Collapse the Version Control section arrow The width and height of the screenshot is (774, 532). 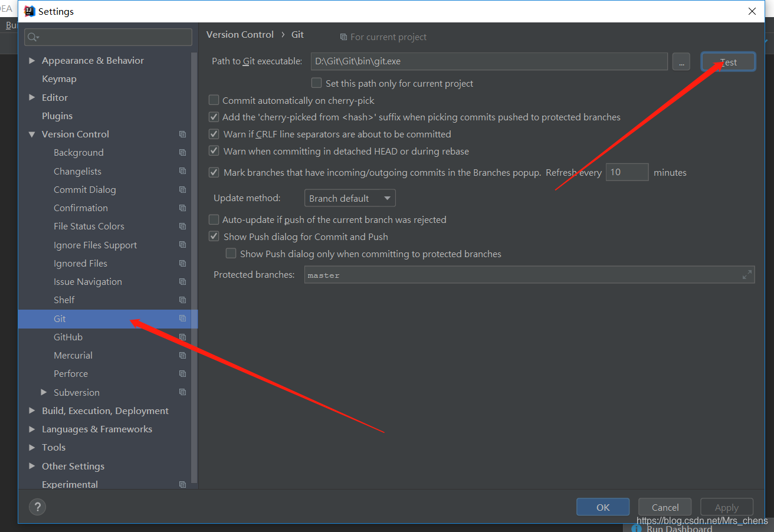(x=32, y=134)
